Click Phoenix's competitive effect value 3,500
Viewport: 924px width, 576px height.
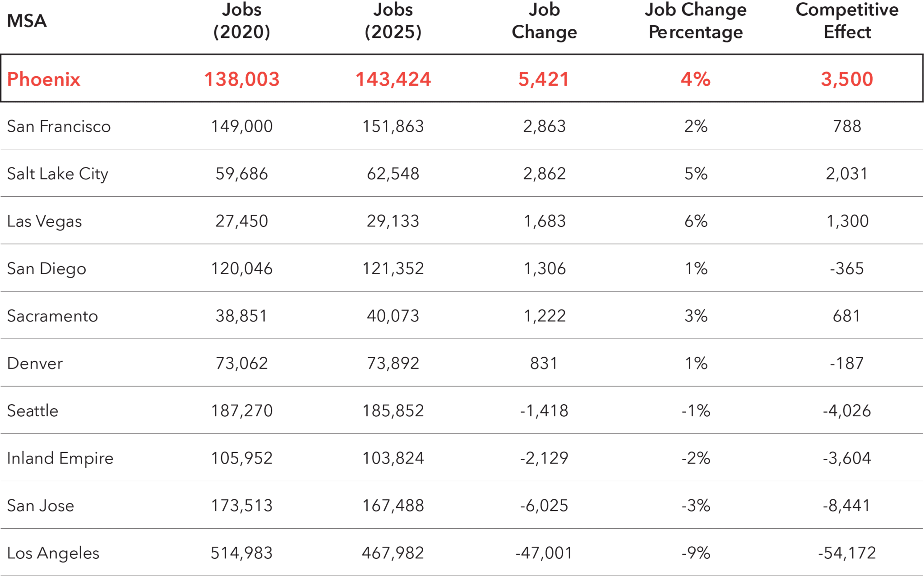847,79
